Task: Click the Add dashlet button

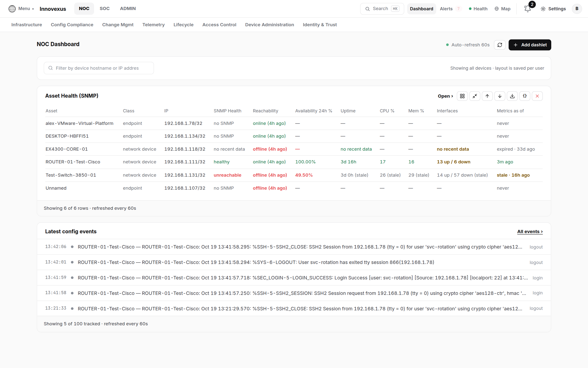Action: pyautogui.click(x=530, y=45)
